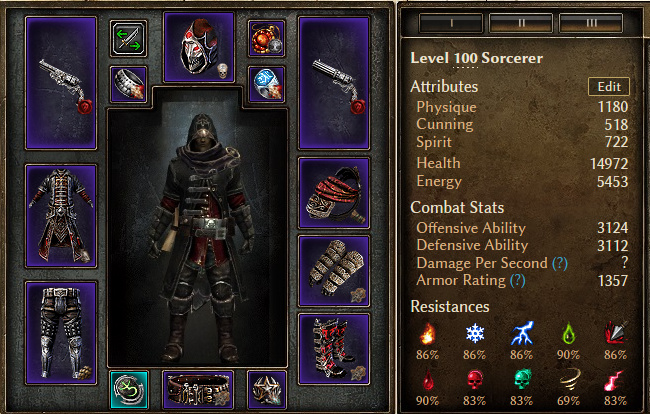Select the blue rune ring slot

point(266,84)
